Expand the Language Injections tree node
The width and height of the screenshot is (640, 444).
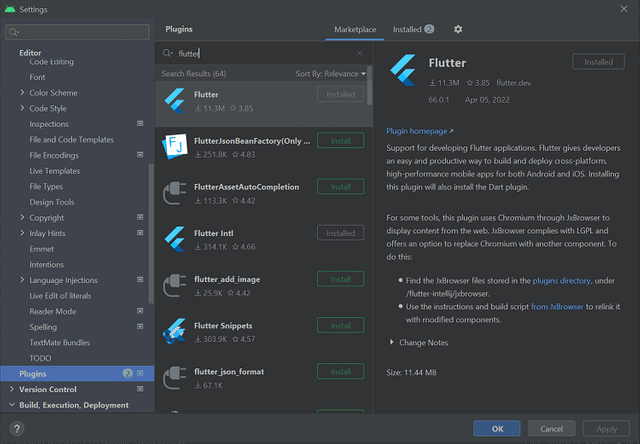pos(22,280)
